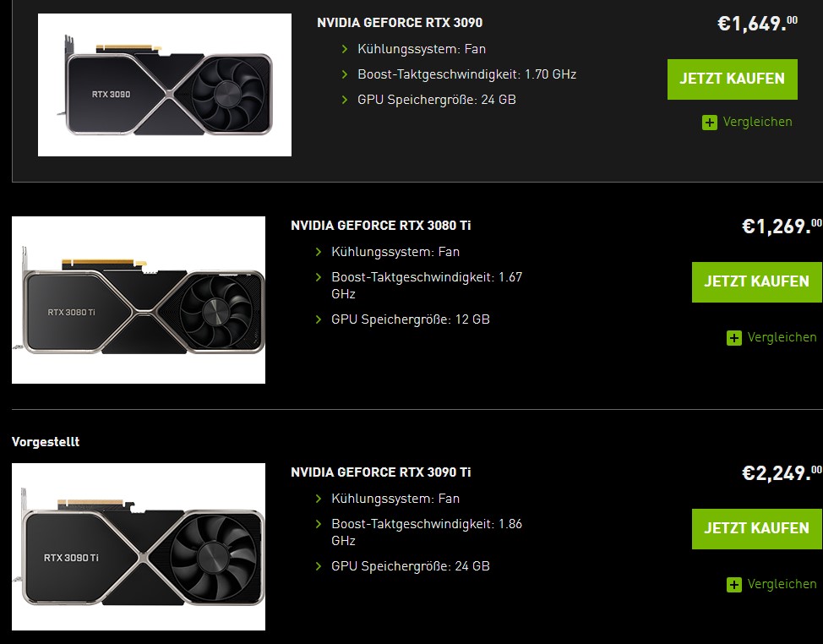Click the RTX 3090 Ti product image
The height and width of the screenshot is (644, 823).
pos(139,546)
